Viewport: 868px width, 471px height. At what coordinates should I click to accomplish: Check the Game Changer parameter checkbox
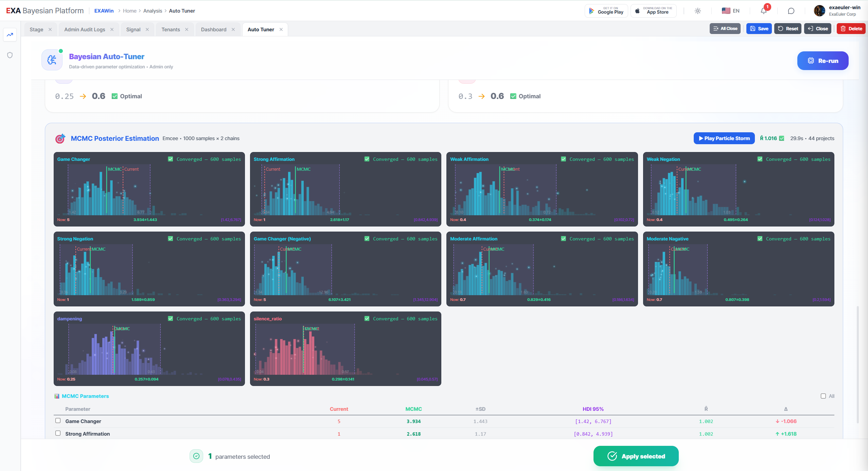[58, 421]
